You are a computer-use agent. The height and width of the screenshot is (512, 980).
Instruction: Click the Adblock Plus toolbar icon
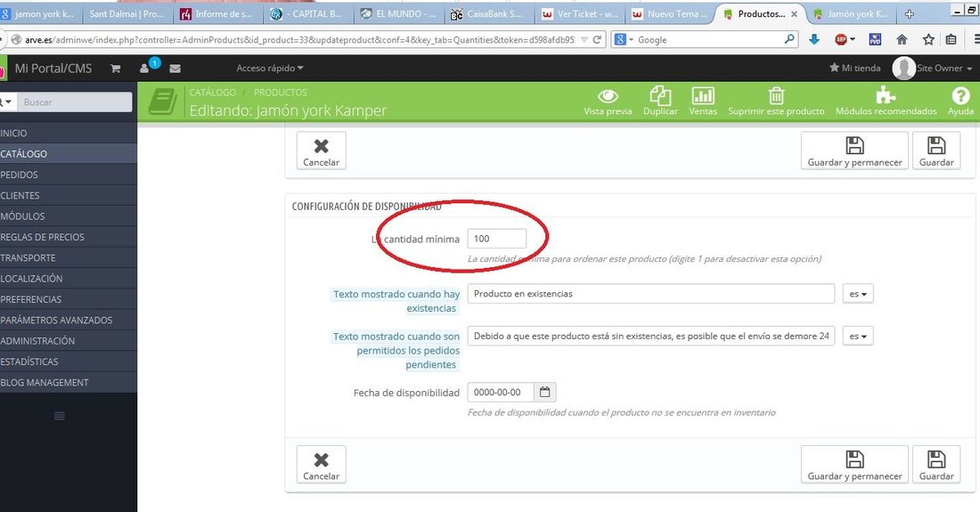(841, 39)
